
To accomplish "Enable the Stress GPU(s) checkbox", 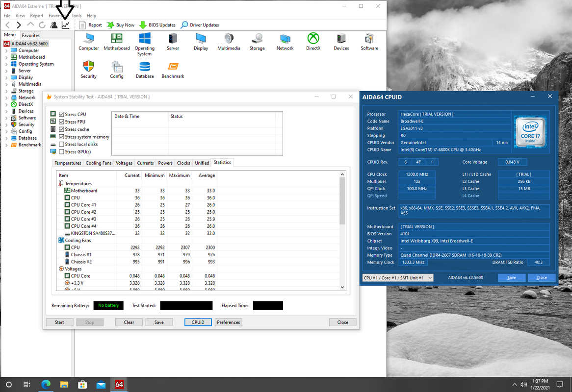I will (61, 152).
